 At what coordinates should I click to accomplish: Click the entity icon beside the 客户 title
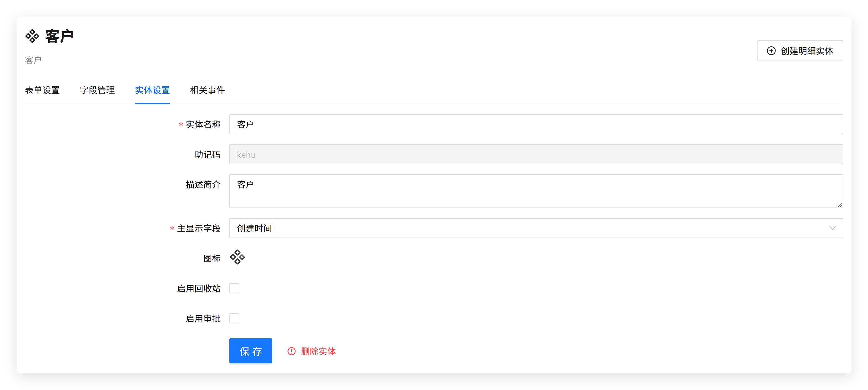coord(32,36)
